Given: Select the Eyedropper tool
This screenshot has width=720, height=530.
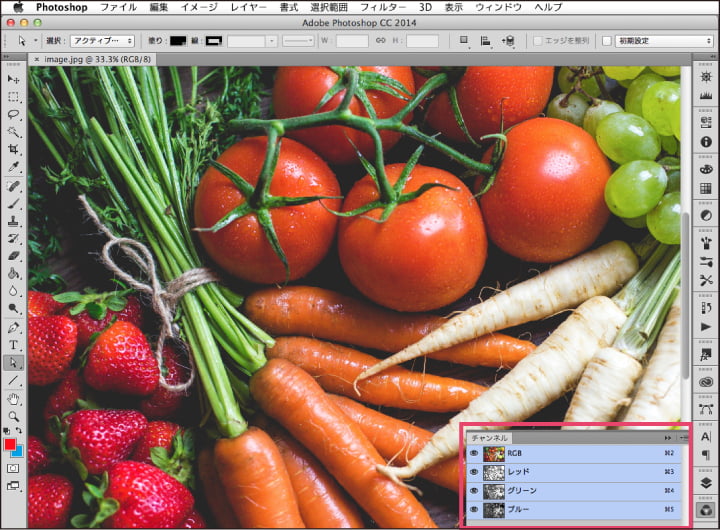Looking at the screenshot, I should pos(14,167).
